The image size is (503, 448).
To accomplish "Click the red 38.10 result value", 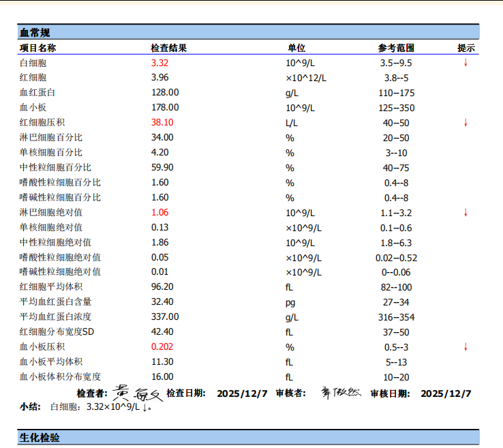I will (162, 123).
